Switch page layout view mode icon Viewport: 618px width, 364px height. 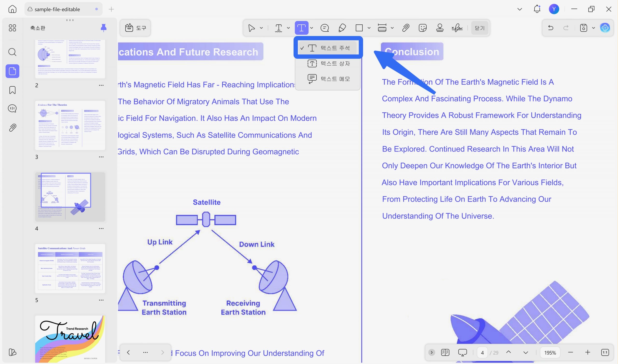point(445,352)
